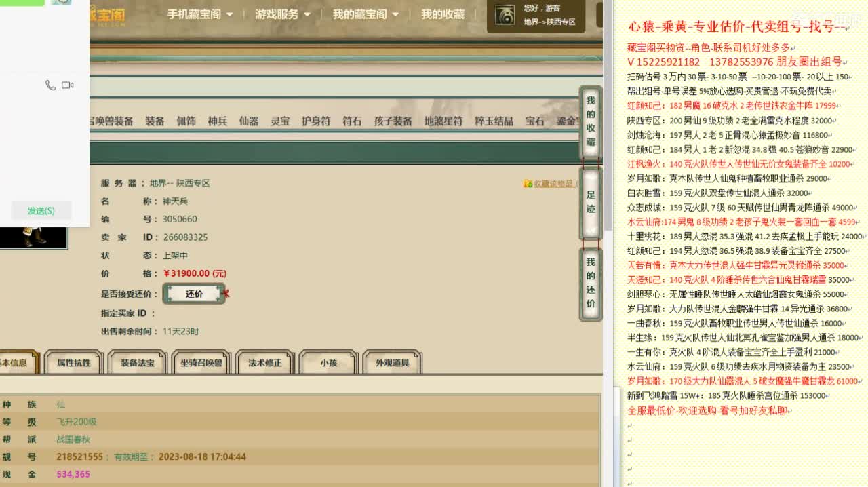Click the 剑蚀沧海 197男人 listing line
The width and height of the screenshot is (868, 487).
(x=730, y=135)
